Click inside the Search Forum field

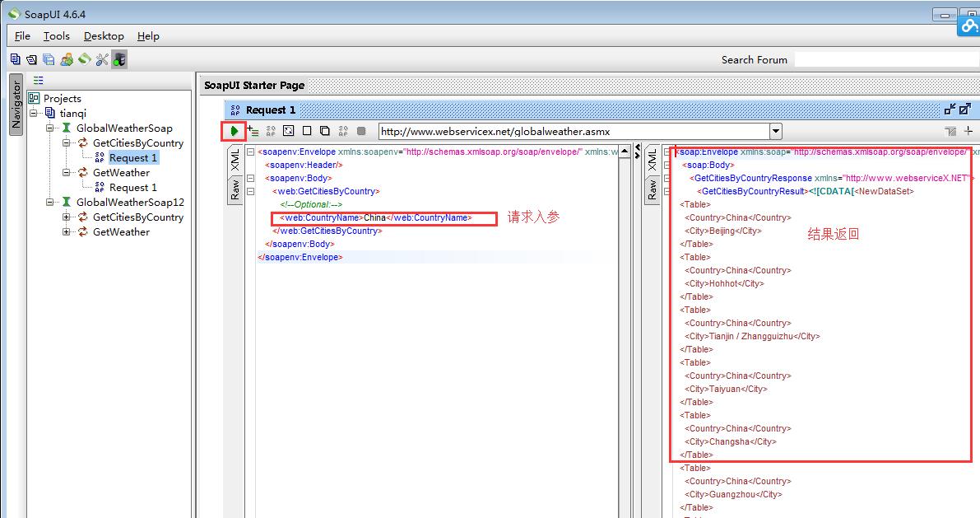(886, 59)
